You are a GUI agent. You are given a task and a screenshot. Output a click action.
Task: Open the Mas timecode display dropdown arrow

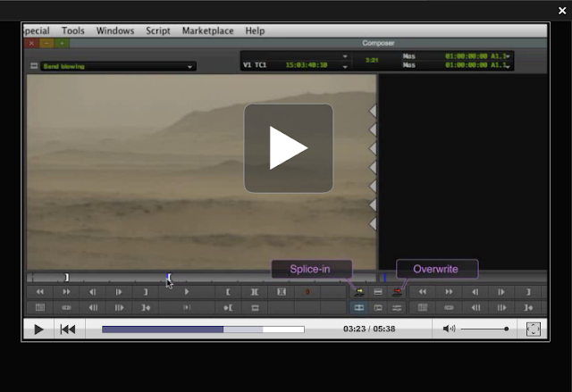point(508,56)
